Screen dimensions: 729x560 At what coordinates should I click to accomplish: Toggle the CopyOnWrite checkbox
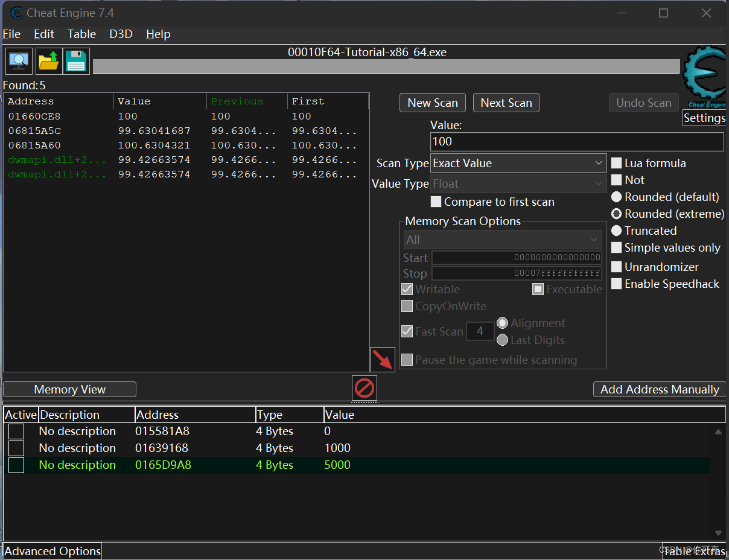[x=407, y=306]
